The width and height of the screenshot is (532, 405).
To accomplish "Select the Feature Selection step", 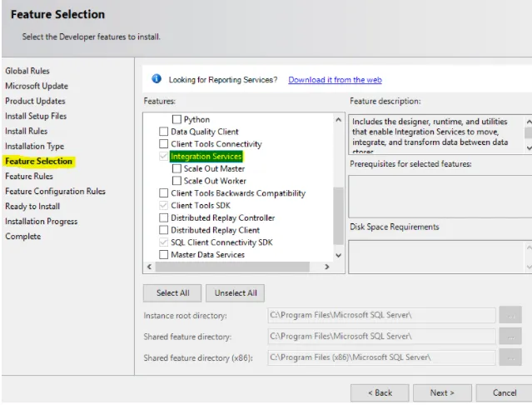I will tap(38, 162).
